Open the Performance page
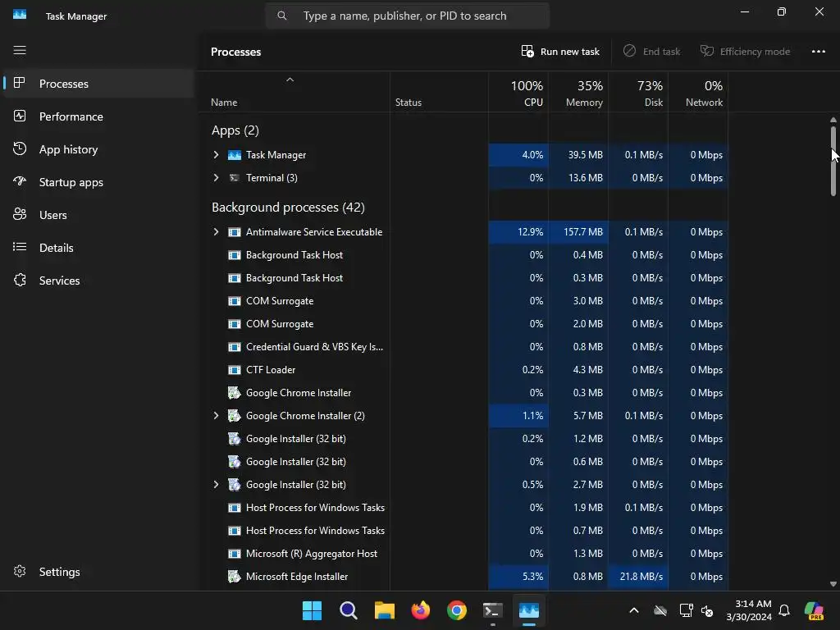The width and height of the screenshot is (840, 630). [x=98, y=116]
